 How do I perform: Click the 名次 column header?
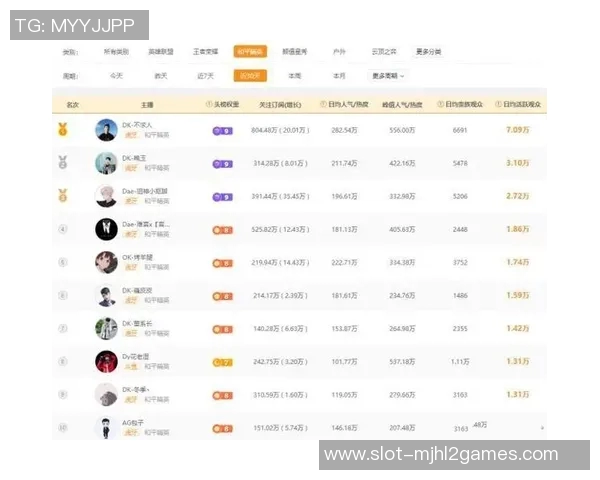tap(72, 104)
